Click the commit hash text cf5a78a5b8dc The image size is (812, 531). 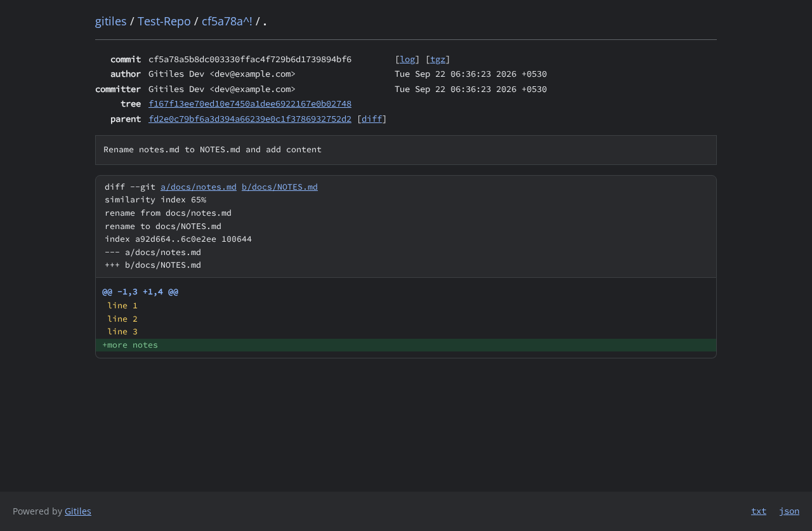(x=250, y=59)
